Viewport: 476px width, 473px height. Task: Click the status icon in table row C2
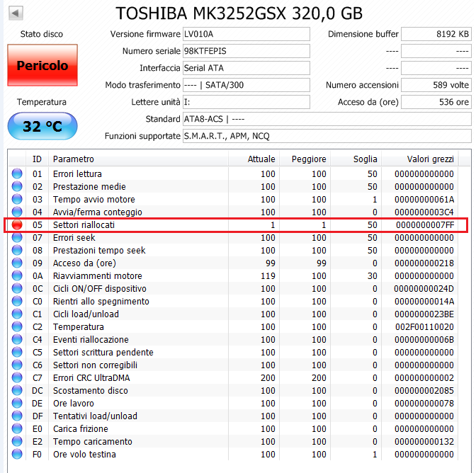[x=17, y=326]
